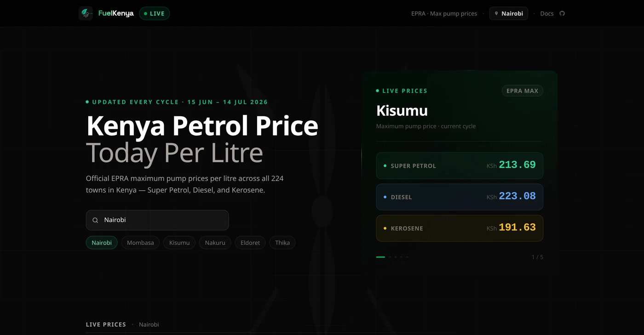This screenshot has height=335, width=644.
Task: Click the Nairobi label beside bottom LIVE PRICES
Action: pyautogui.click(x=149, y=324)
